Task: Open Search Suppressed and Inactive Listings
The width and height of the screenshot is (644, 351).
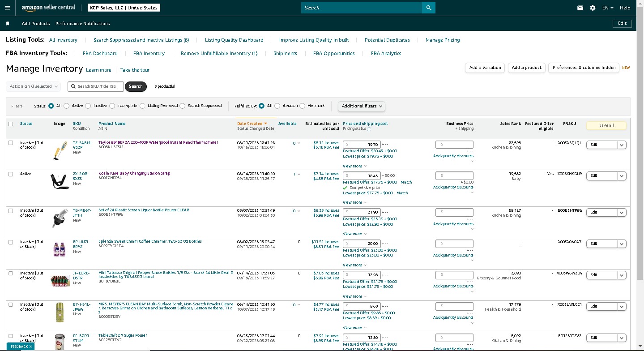Action: 141,40
